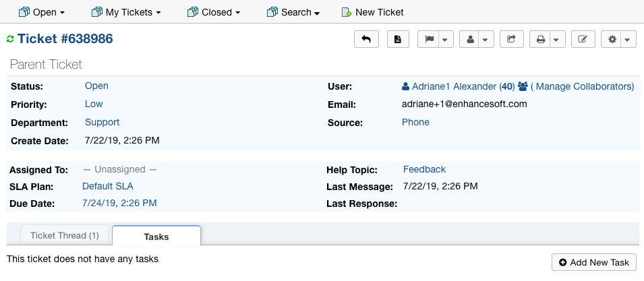Image resolution: width=644 pixels, height=281 pixels.
Task: Click the gear more-options icon
Action: 612,40
